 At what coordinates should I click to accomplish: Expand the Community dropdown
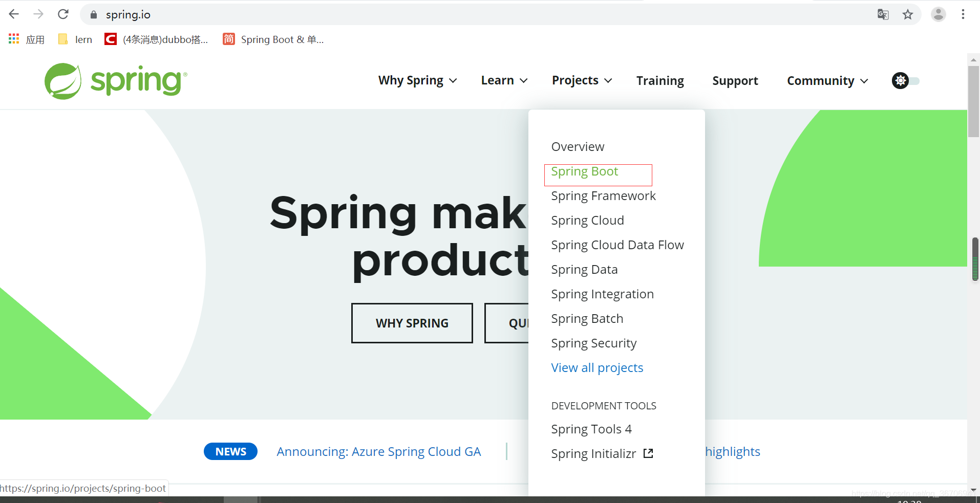tap(827, 81)
